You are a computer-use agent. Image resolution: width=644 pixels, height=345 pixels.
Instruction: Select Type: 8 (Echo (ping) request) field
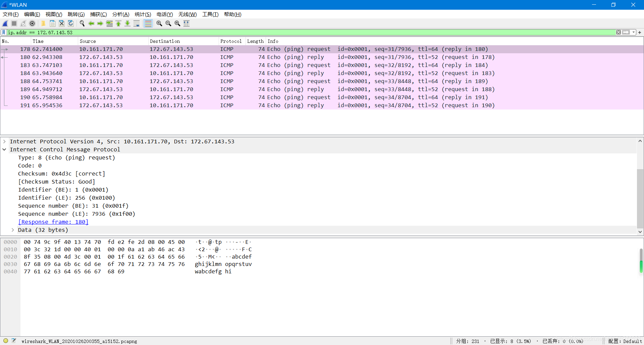67,158
